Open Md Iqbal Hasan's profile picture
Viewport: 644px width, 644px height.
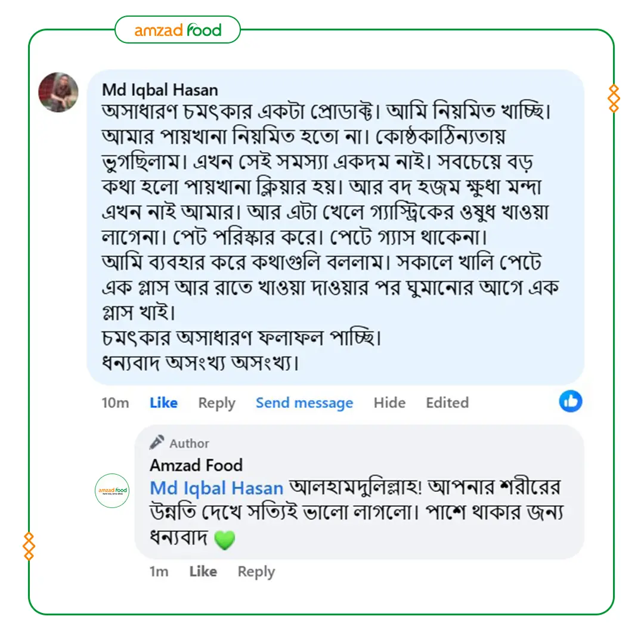click(x=58, y=92)
